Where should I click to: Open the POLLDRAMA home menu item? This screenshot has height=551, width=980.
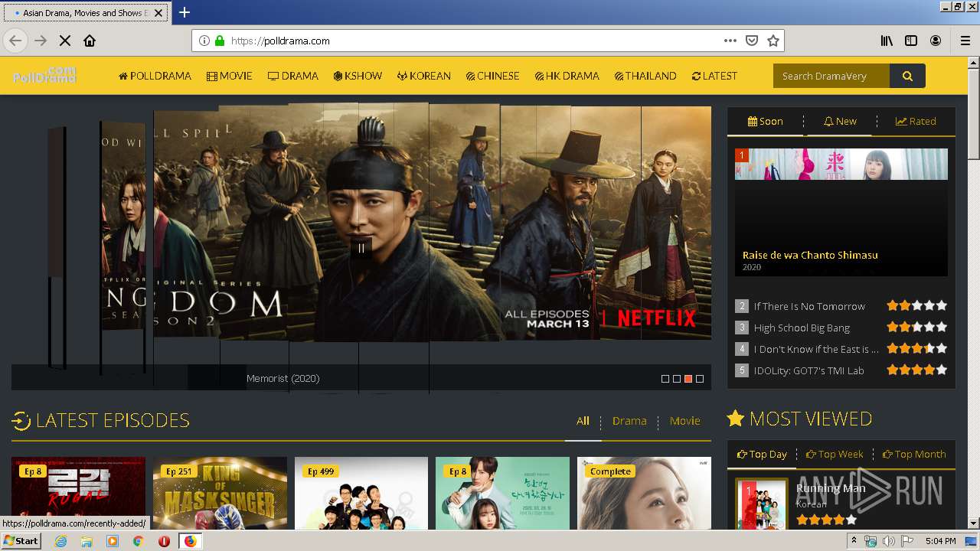pos(155,76)
